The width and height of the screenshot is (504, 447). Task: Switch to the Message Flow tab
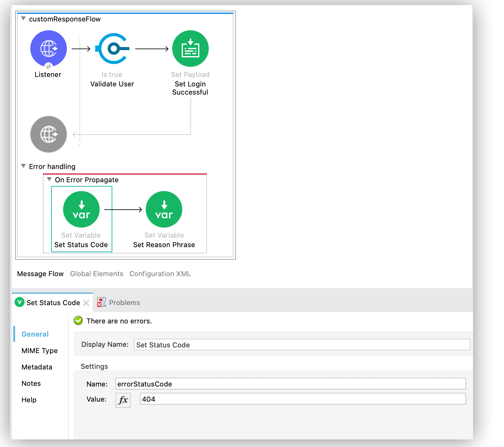click(x=40, y=274)
